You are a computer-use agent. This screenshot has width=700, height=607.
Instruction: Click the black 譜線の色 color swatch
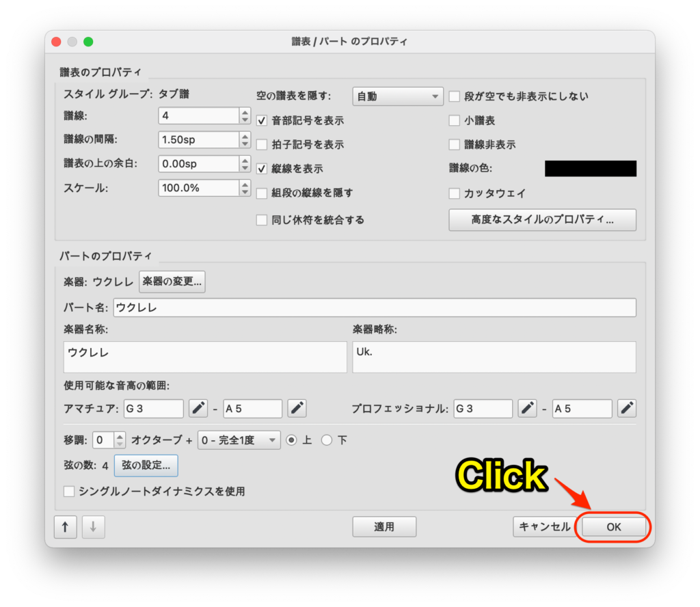point(590,169)
